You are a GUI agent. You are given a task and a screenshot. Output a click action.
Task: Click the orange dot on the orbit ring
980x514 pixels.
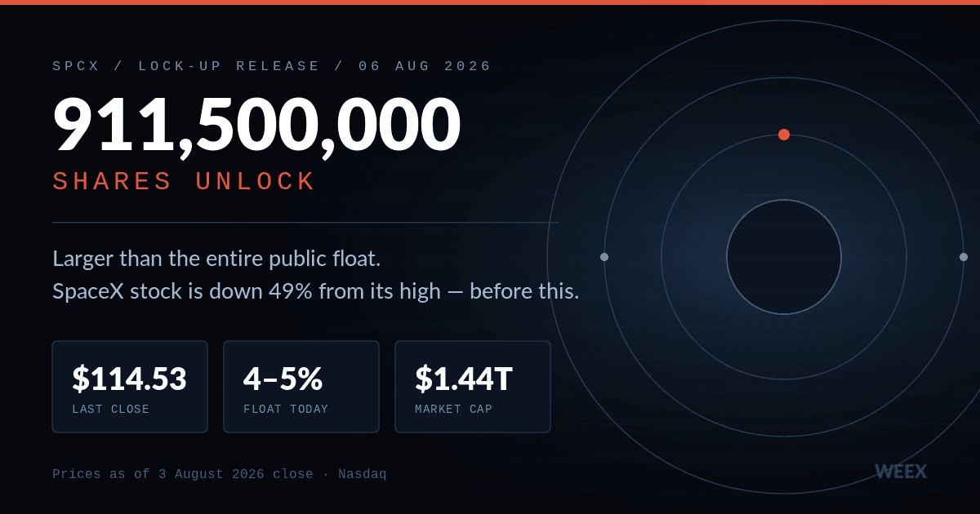pos(784,135)
